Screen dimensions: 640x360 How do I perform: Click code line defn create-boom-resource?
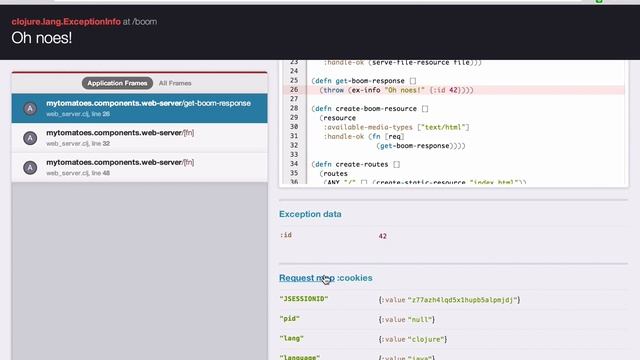pos(370,109)
